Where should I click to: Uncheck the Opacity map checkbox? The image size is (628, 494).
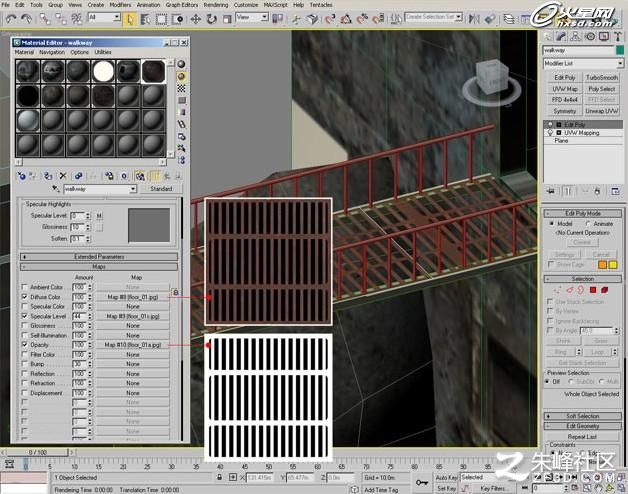point(24,345)
